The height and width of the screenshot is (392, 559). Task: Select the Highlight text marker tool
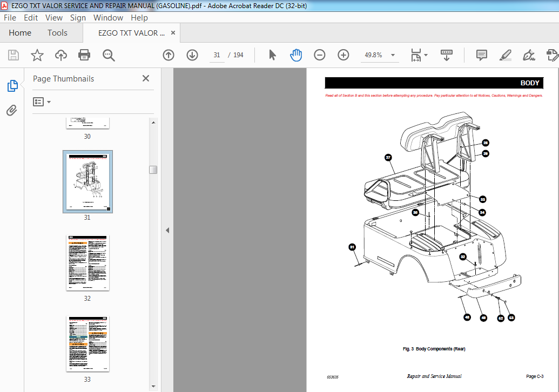click(506, 55)
